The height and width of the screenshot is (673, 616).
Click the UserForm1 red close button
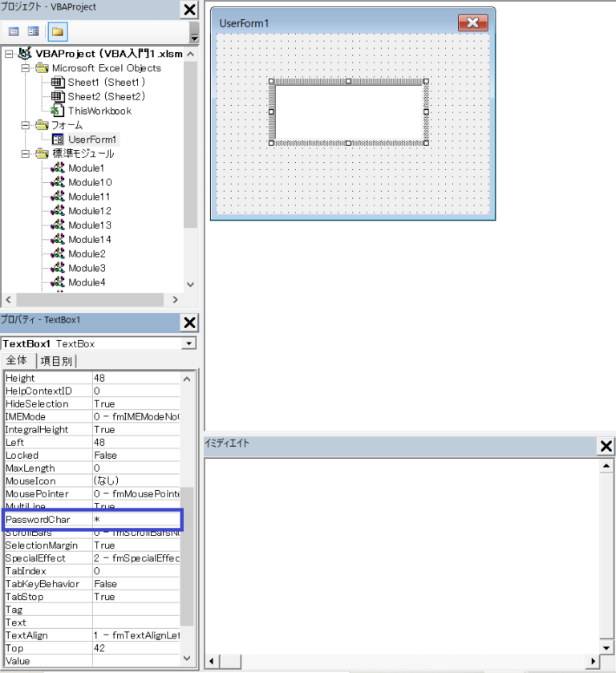tap(472, 22)
